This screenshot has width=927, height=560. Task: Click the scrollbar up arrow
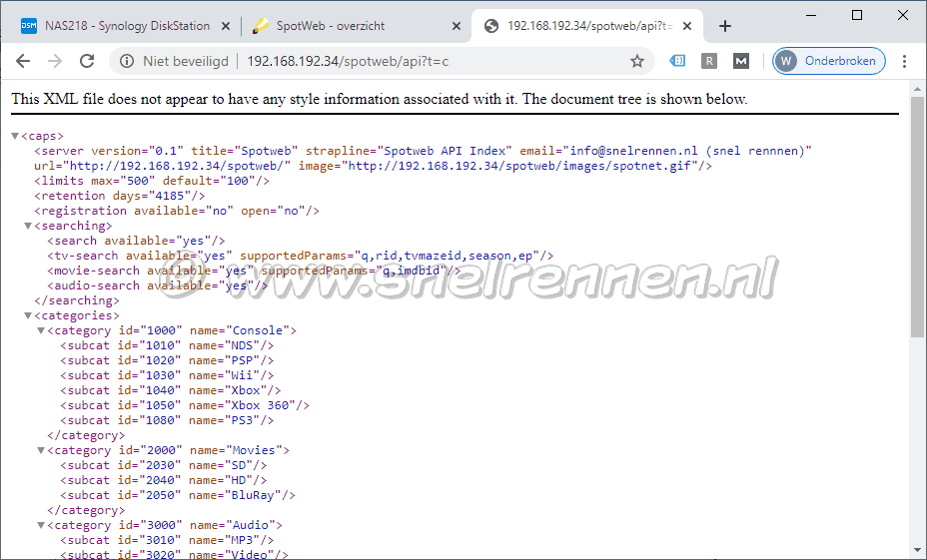coord(917,89)
